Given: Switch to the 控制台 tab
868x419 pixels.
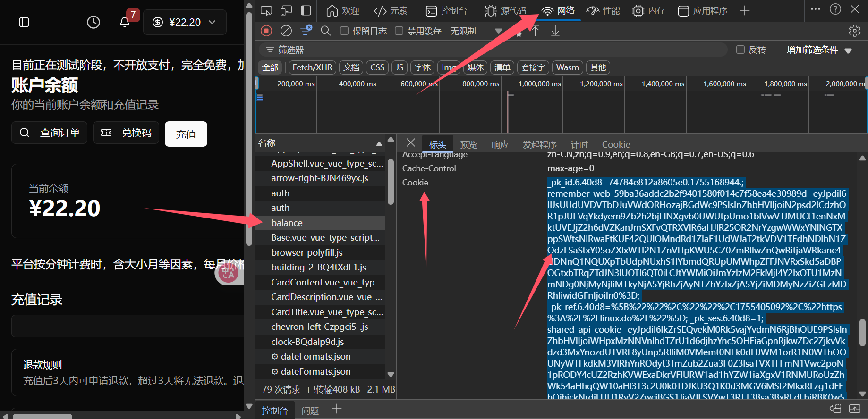Looking at the screenshot, I should (446, 10).
